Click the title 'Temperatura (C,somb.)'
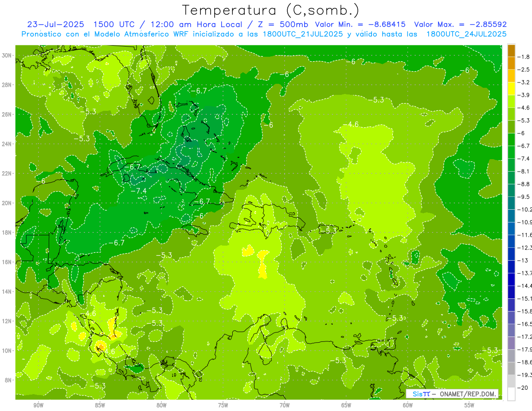The height and width of the screenshot is (411, 532). click(x=270, y=11)
